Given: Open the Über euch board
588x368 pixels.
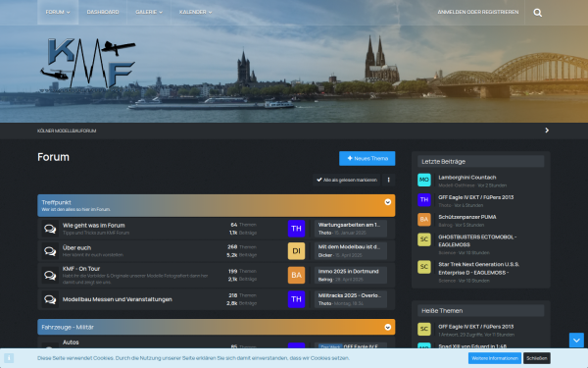Looking at the screenshot, I should point(76,248).
